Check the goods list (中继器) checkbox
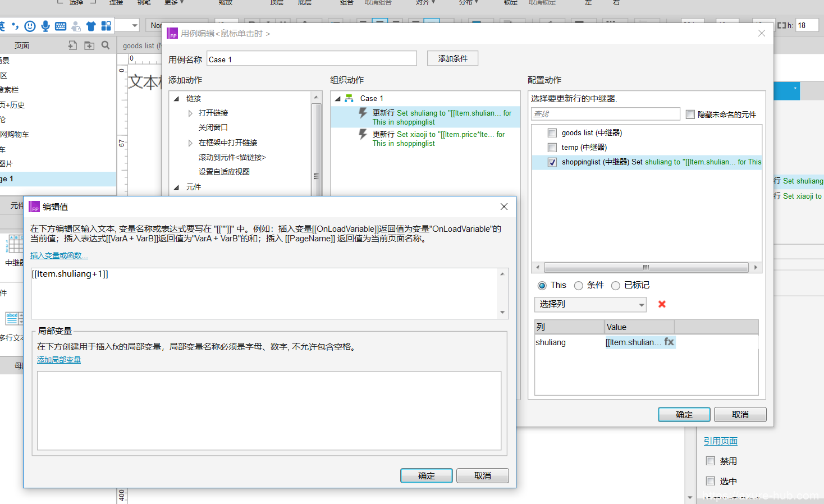 552,133
